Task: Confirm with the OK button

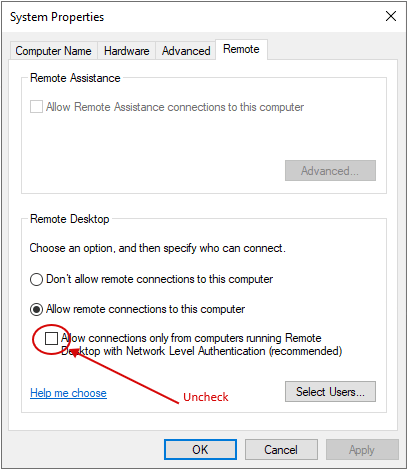Action: [200, 450]
